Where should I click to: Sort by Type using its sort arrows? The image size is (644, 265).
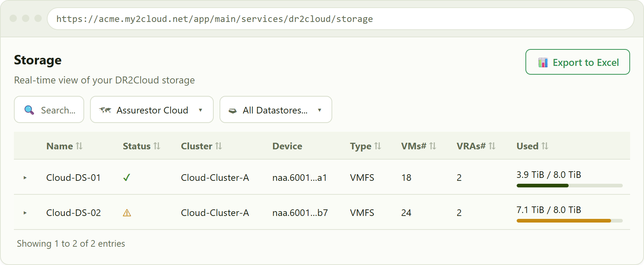click(378, 146)
